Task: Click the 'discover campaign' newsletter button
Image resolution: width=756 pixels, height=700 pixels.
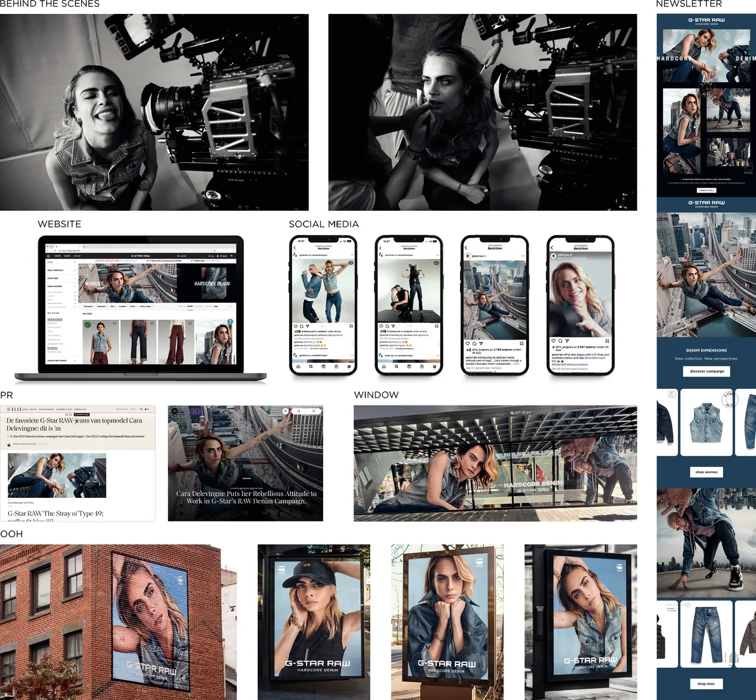Action: [707, 371]
